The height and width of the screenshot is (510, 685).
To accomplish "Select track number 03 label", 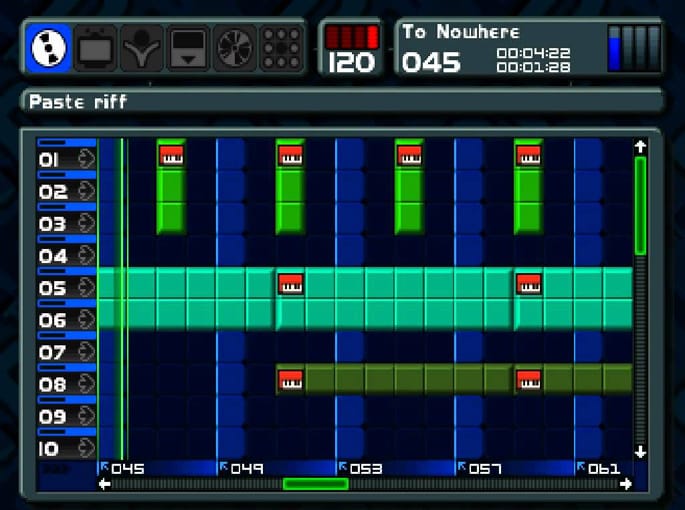I will [x=53, y=224].
